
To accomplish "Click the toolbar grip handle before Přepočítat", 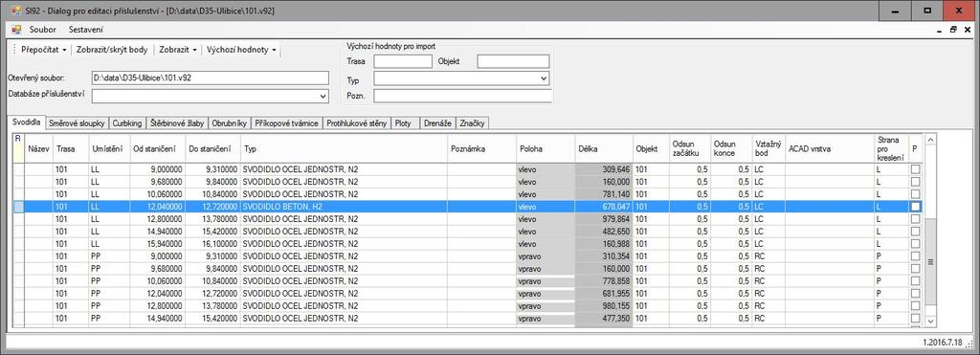I will (13, 50).
